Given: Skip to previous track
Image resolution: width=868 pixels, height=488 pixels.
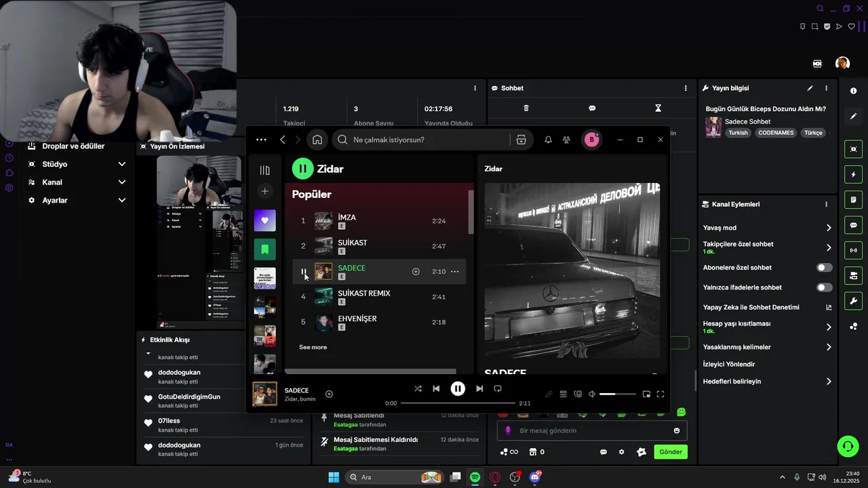Looking at the screenshot, I should (436, 388).
